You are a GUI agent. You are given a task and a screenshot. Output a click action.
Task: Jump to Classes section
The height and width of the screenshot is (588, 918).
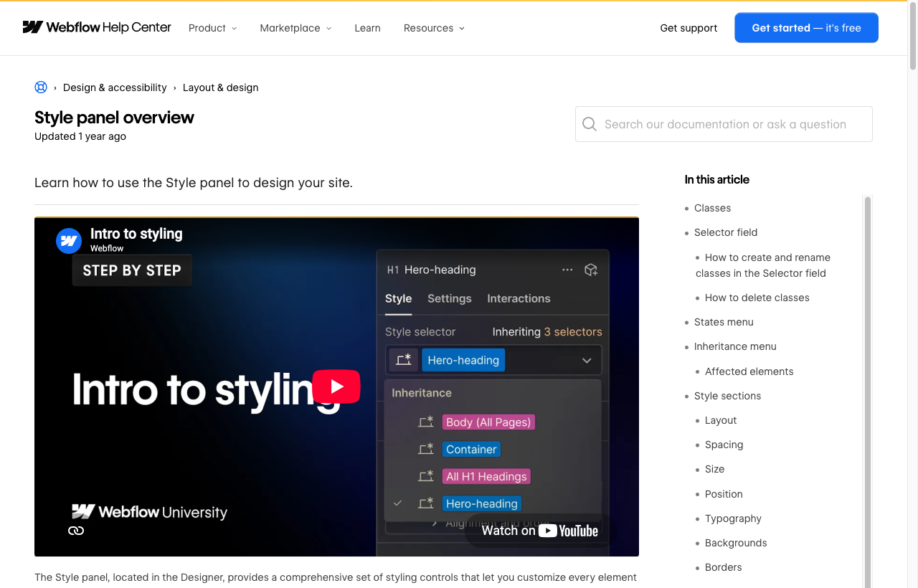point(712,208)
